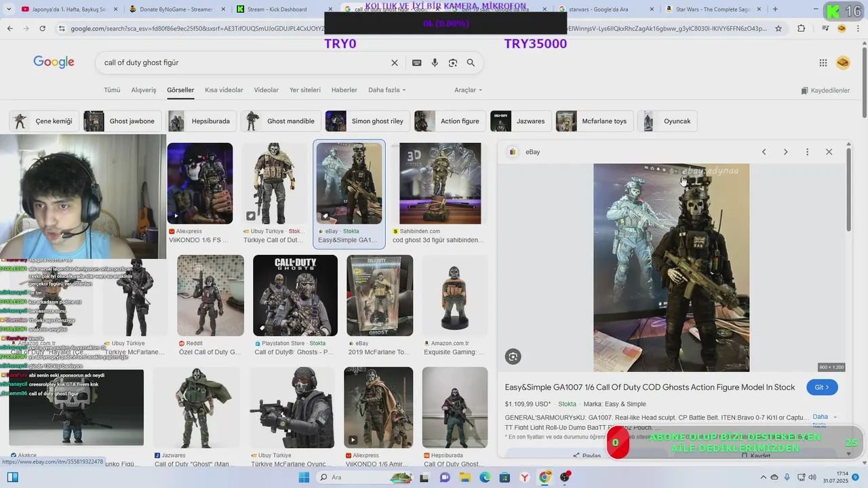
Task: Open the Google account avatar
Action: pyautogui.click(x=843, y=62)
